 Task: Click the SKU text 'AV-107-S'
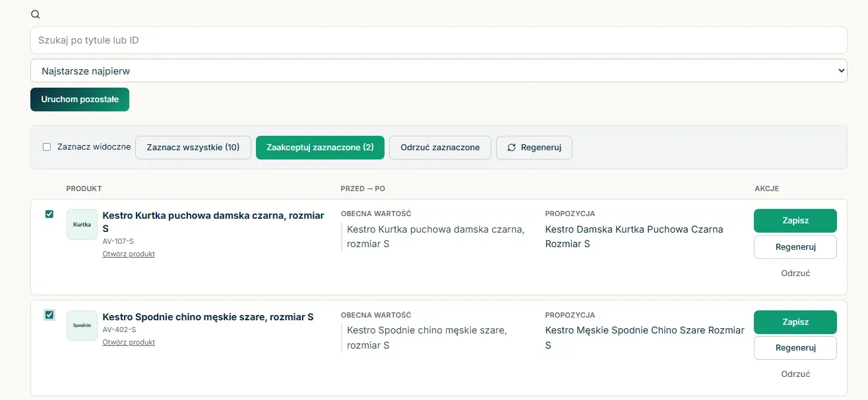click(x=119, y=241)
